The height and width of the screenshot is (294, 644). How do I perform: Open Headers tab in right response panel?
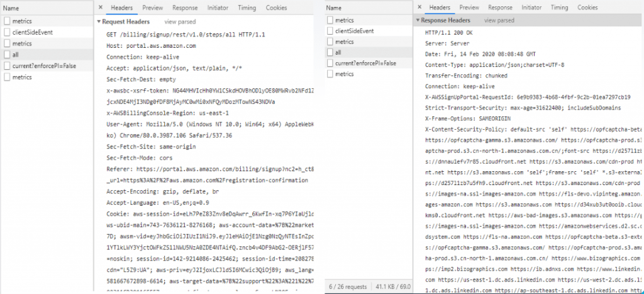click(x=440, y=8)
